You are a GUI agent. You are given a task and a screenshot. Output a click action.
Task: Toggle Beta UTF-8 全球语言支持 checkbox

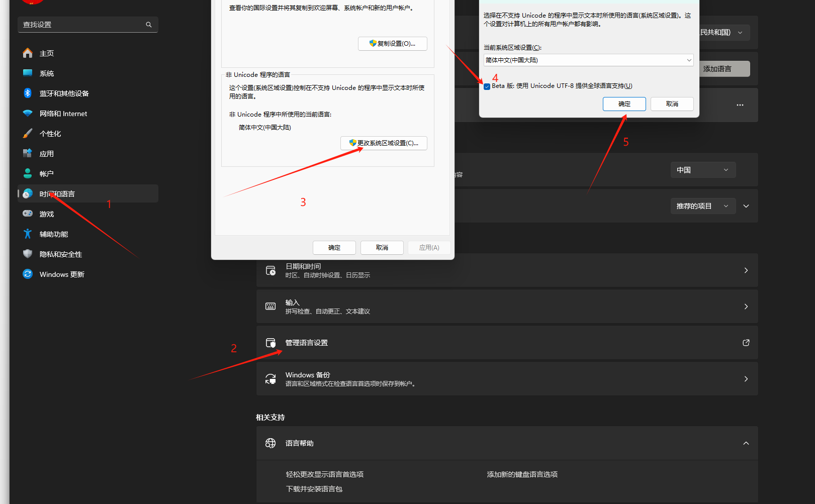point(487,86)
